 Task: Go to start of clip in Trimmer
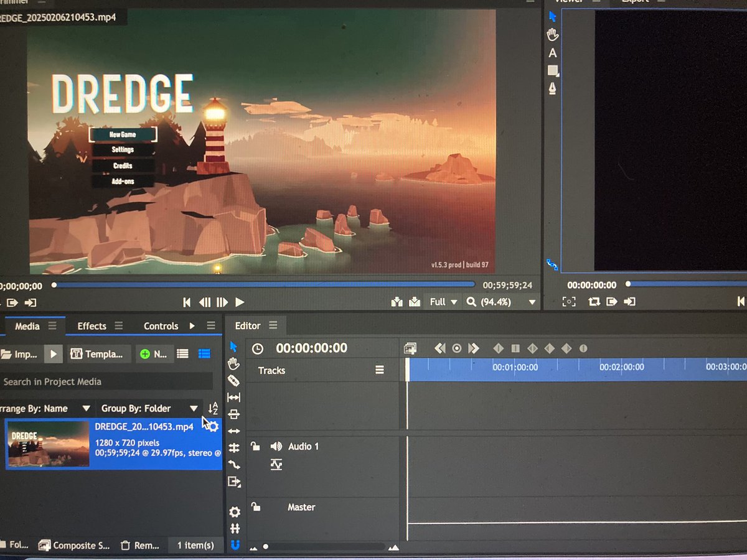click(187, 302)
